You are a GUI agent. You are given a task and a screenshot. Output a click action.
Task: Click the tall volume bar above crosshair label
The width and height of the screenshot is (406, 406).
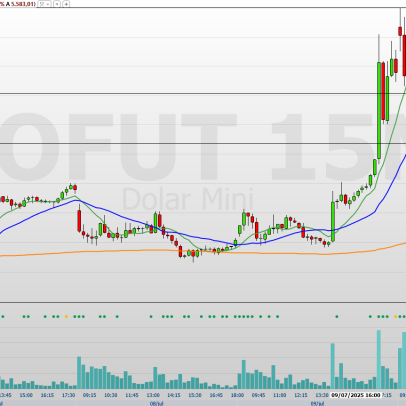point(333,366)
